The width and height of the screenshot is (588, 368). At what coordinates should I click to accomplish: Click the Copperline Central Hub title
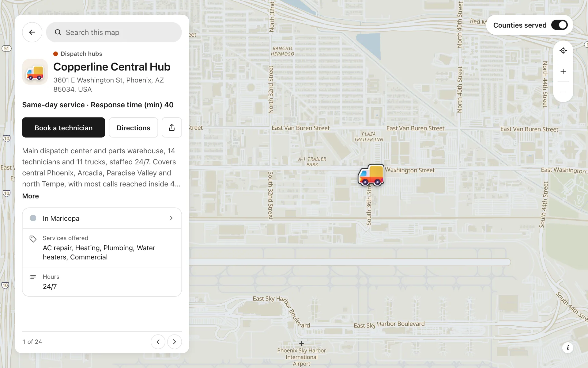pyautogui.click(x=112, y=67)
